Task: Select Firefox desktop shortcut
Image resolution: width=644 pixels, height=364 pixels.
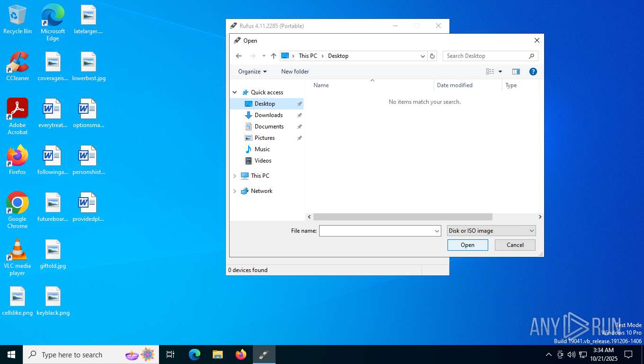Action: (18, 160)
